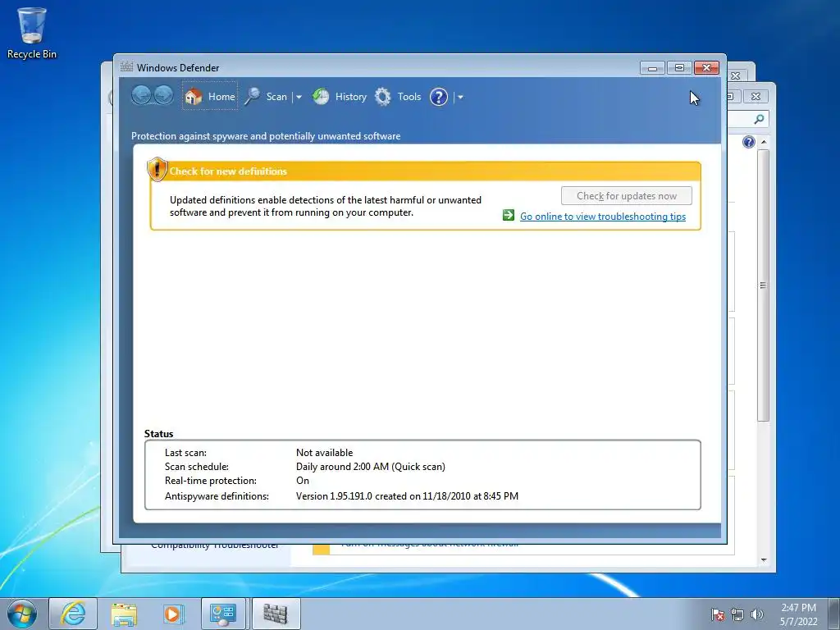Launch Internet Explorer from taskbar
840x630 pixels.
[73, 614]
